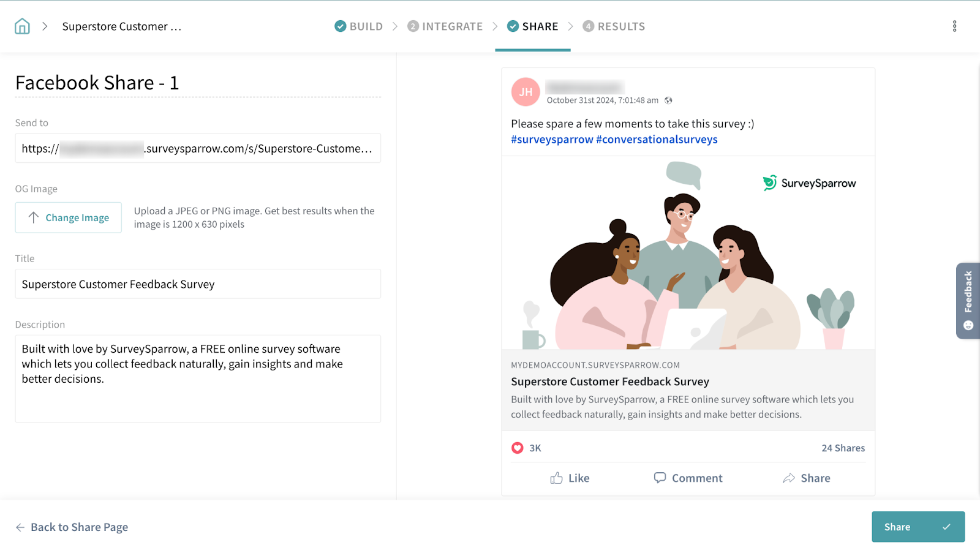Click the home icon in breadcrumb
Viewport: 980px width, 553px height.
[22, 26]
